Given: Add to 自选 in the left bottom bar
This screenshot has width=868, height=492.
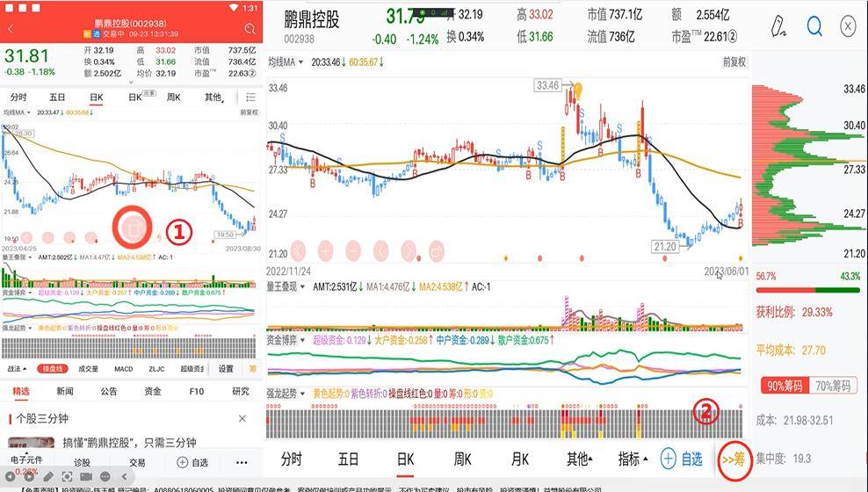Looking at the screenshot, I should point(192,462).
